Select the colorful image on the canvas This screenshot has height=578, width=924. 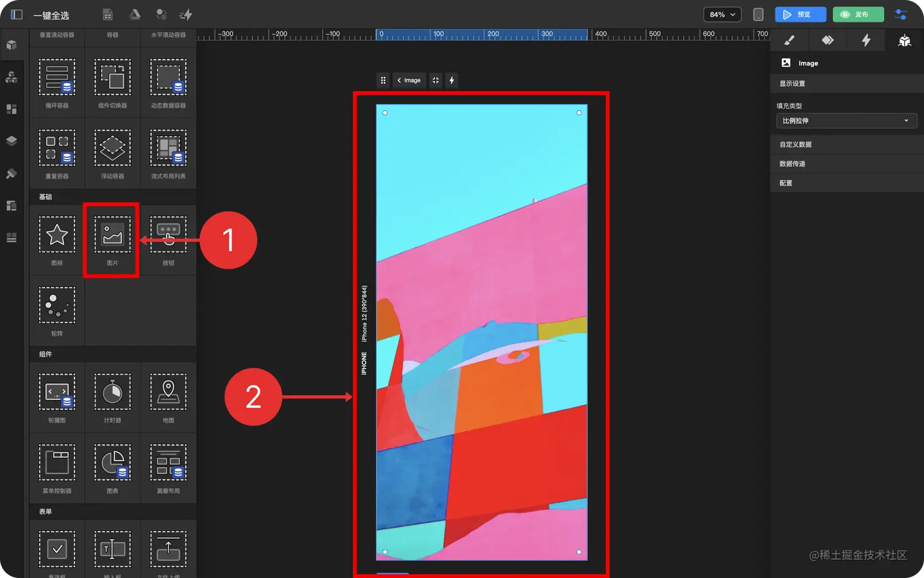click(482, 332)
